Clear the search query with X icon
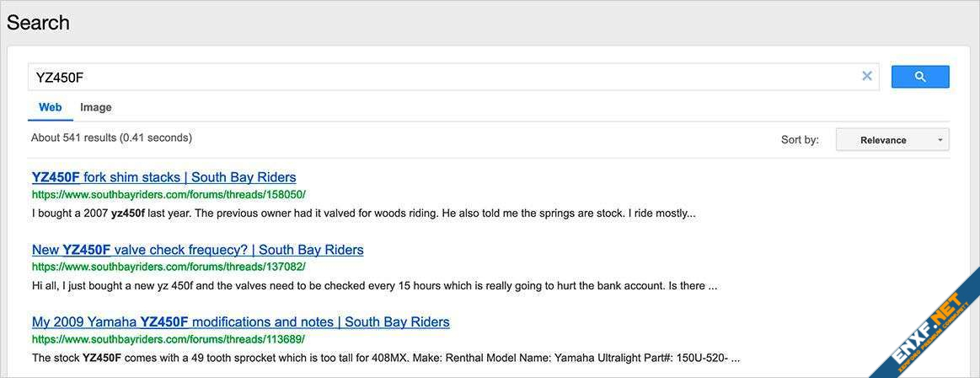This screenshot has width=980, height=378. pos(867,76)
